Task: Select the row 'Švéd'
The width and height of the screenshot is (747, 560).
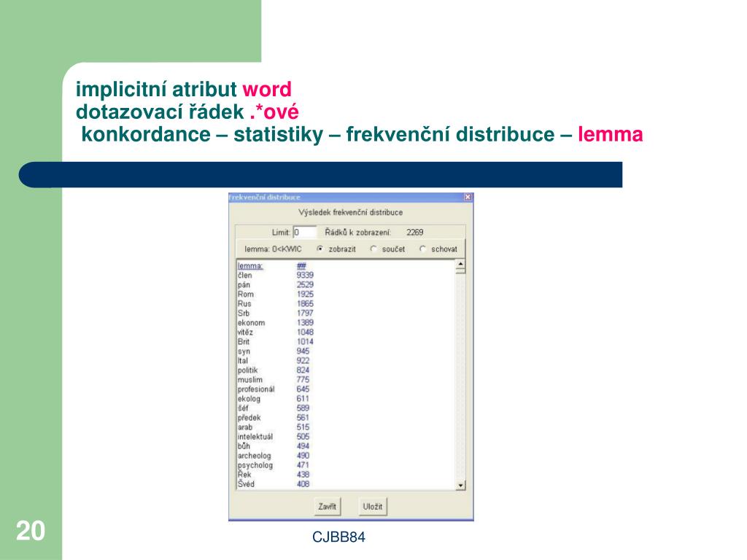Action: pyautogui.click(x=274, y=484)
